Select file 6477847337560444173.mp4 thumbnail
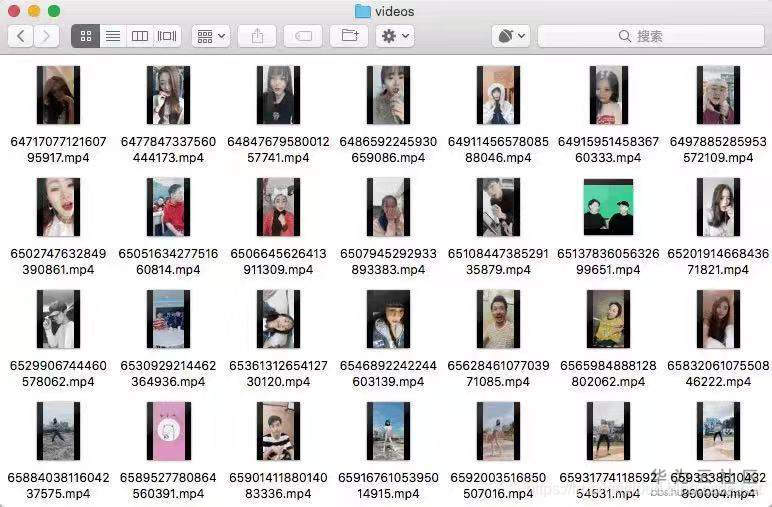The height and width of the screenshot is (507, 772). (x=168, y=95)
